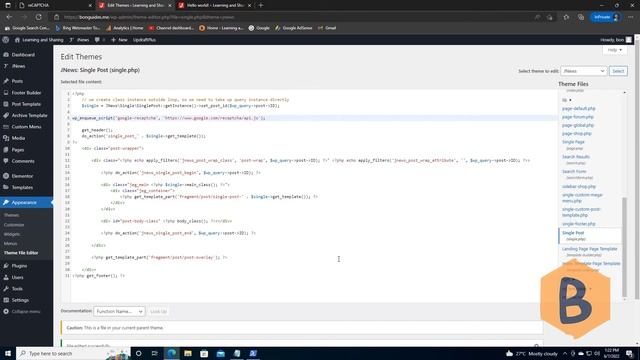Open Menus submenu link
Image resolution: width=640 pixels, height=360 pixels.
click(x=11, y=244)
